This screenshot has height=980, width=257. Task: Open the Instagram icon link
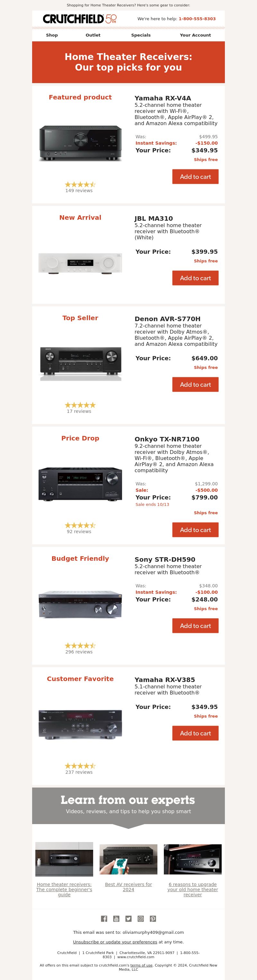(140, 919)
